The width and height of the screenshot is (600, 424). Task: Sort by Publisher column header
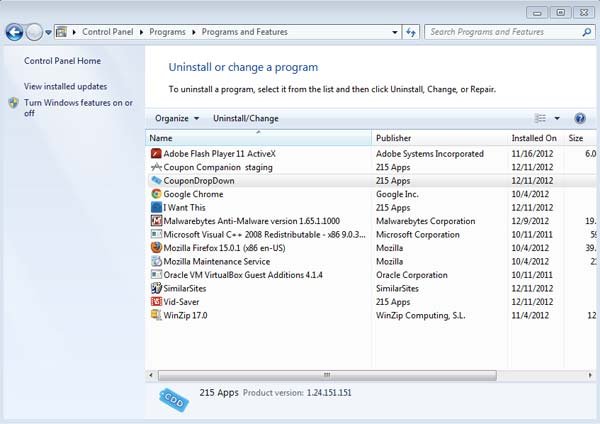[x=440, y=138]
